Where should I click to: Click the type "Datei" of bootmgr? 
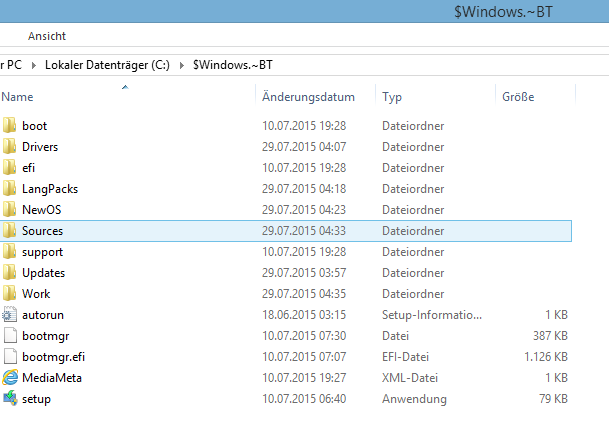[395, 336]
